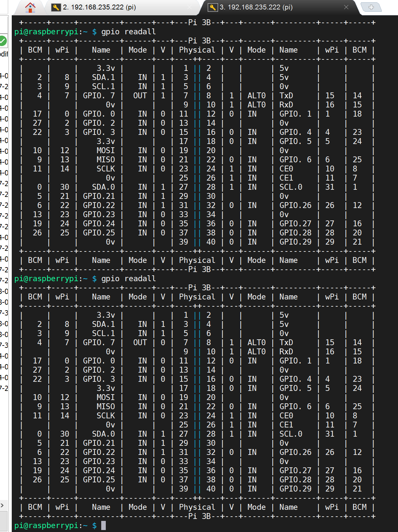Click 'MISO' in the second readall table

pyautogui.click(x=106, y=407)
